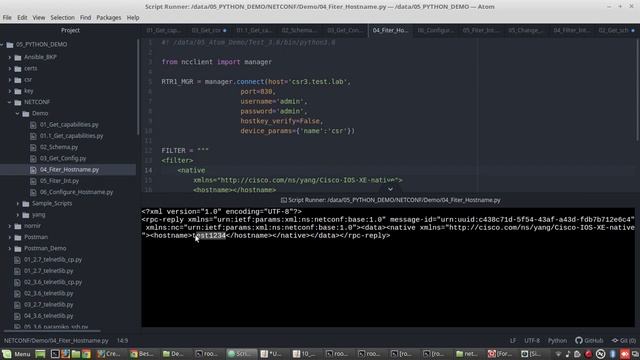Click the editor vertical scrollbar
640x360 pixels.
(637, 89)
